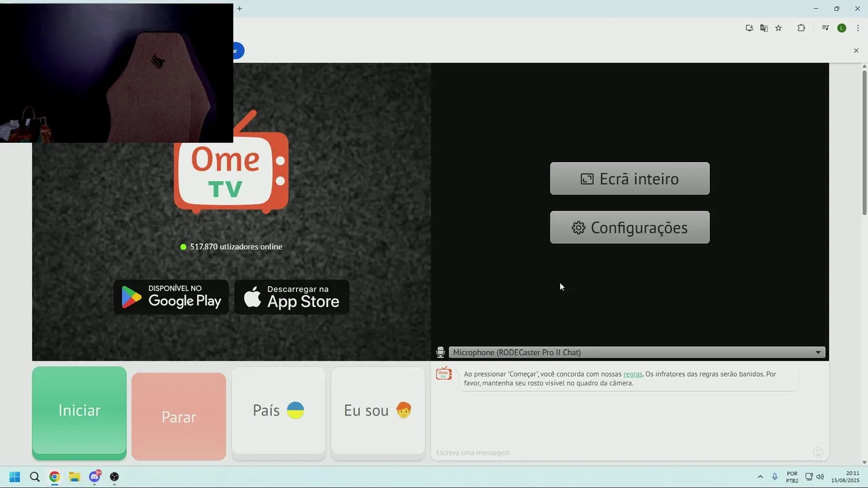Open Configurações settings
The height and width of the screenshot is (488, 868).
click(629, 227)
